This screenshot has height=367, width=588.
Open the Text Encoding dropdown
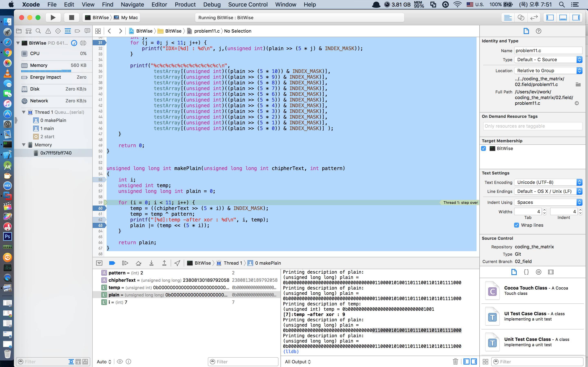click(548, 182)
